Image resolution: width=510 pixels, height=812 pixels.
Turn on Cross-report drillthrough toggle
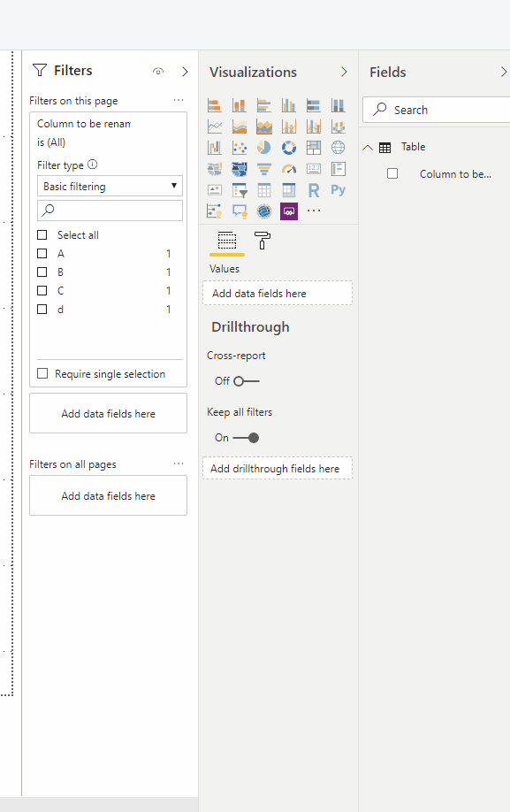coord(247,381)
